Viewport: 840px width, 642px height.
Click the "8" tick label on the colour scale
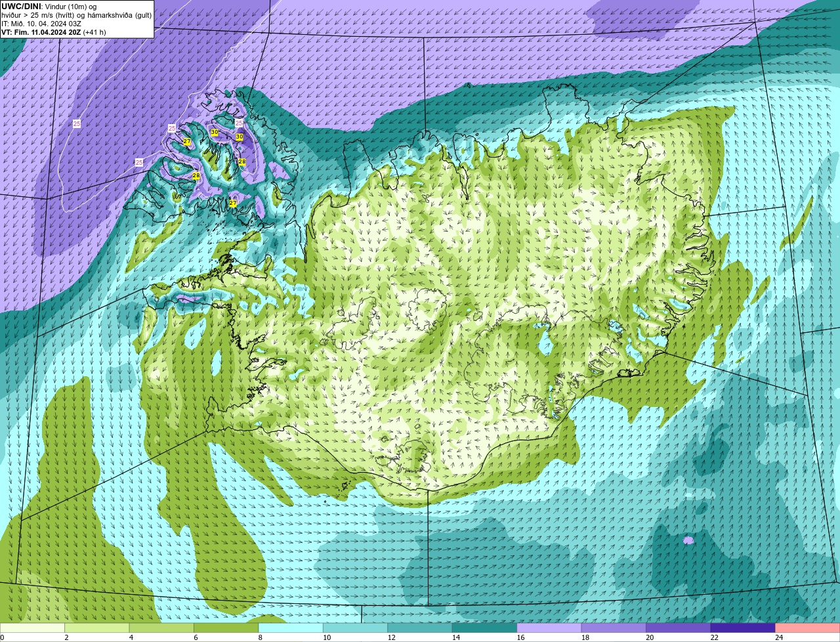[261, 637]
